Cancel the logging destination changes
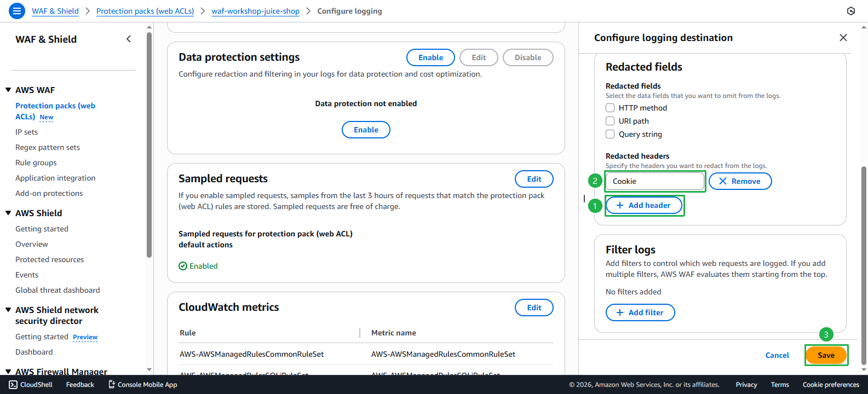The image size is (868, 394). pos(777,355)
